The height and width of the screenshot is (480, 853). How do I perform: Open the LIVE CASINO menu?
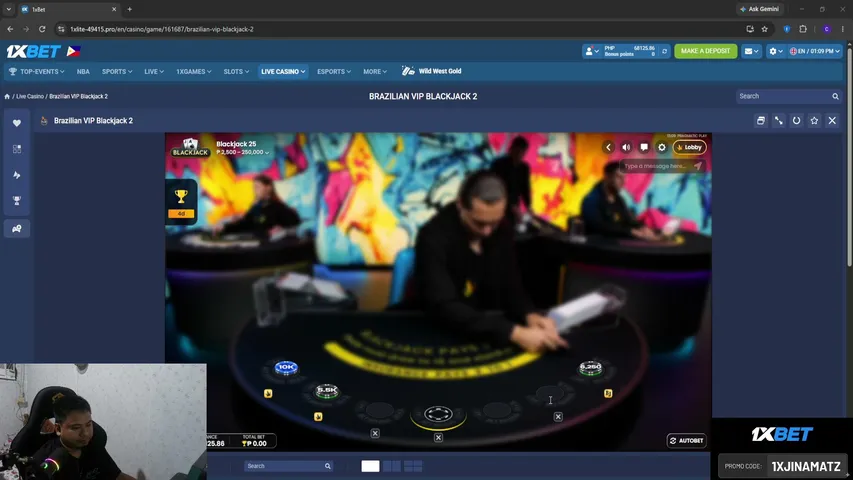(x=283, y=71)
